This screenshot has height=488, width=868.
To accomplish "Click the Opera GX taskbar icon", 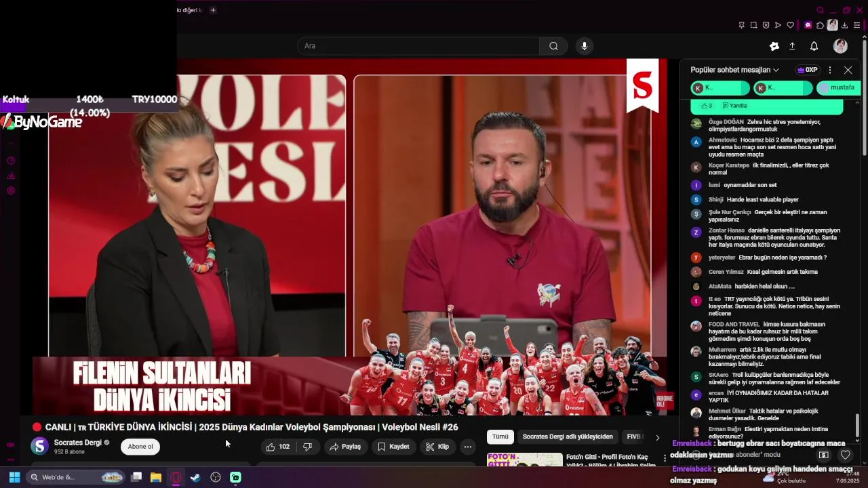I will pos(176,477).
